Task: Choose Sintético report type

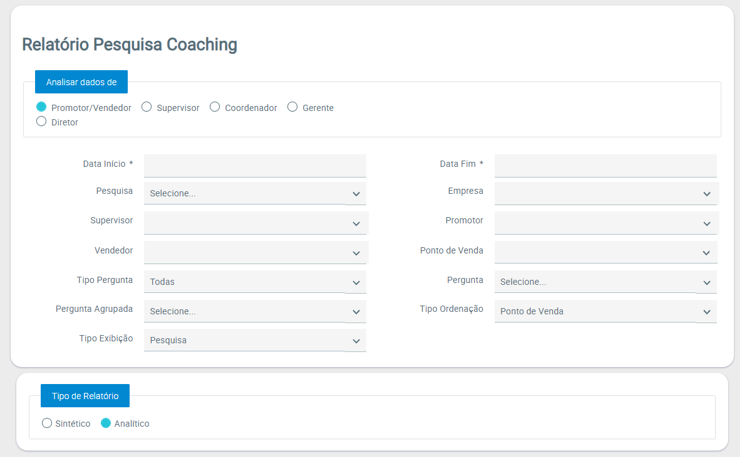Action: point(47,423)
